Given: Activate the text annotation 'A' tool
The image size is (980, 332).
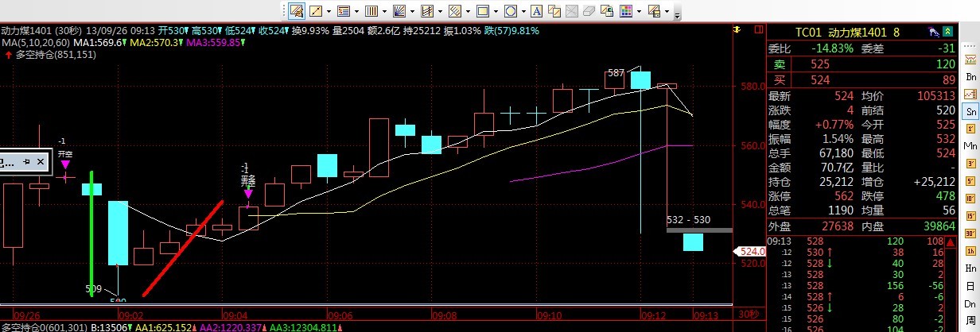Looking at the screenshot, I should coord(536,11).
